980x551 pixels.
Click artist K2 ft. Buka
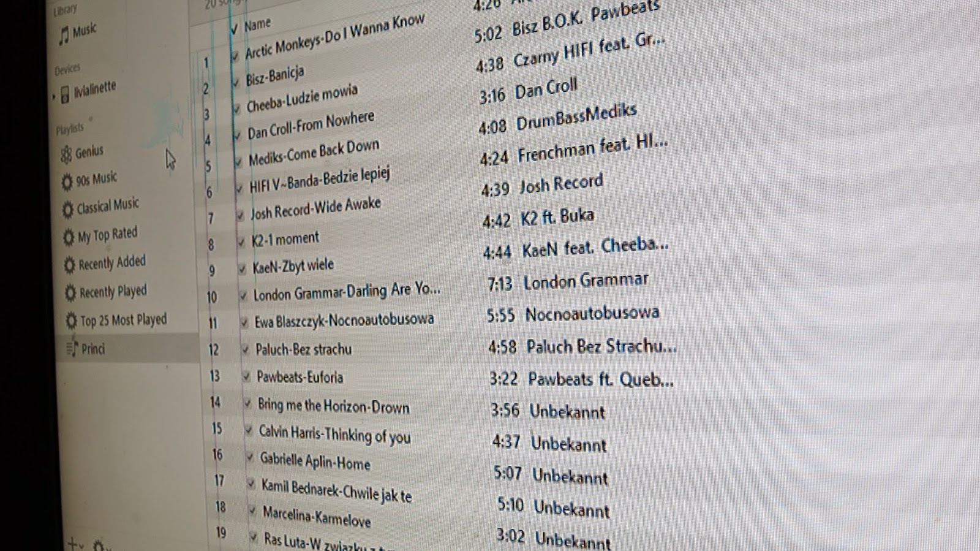pyautogui.click(x=557, y=217)
